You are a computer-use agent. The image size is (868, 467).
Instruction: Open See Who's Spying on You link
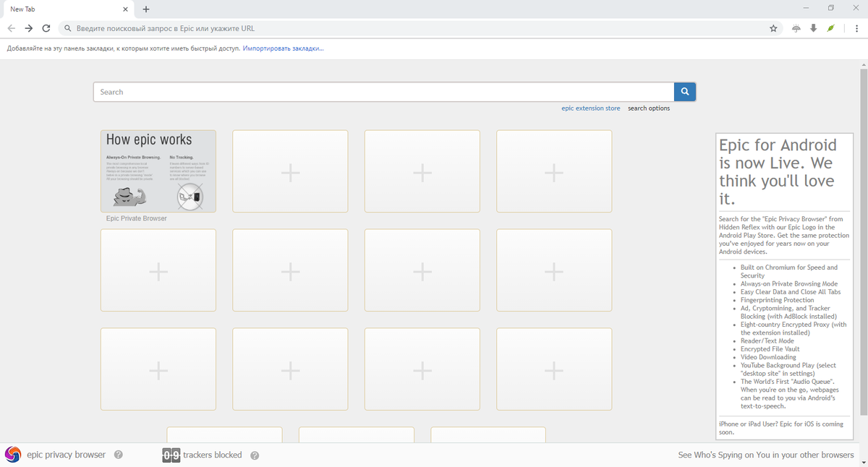click(766, 455)
